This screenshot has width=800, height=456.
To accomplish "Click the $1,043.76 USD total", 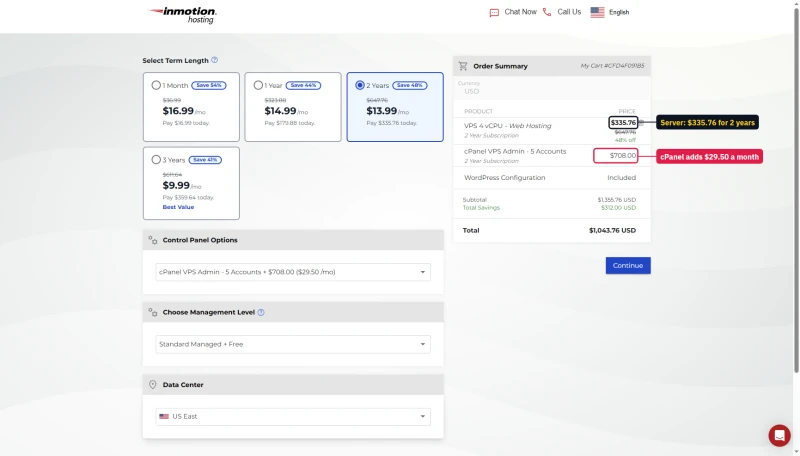I will coord(612,231).
